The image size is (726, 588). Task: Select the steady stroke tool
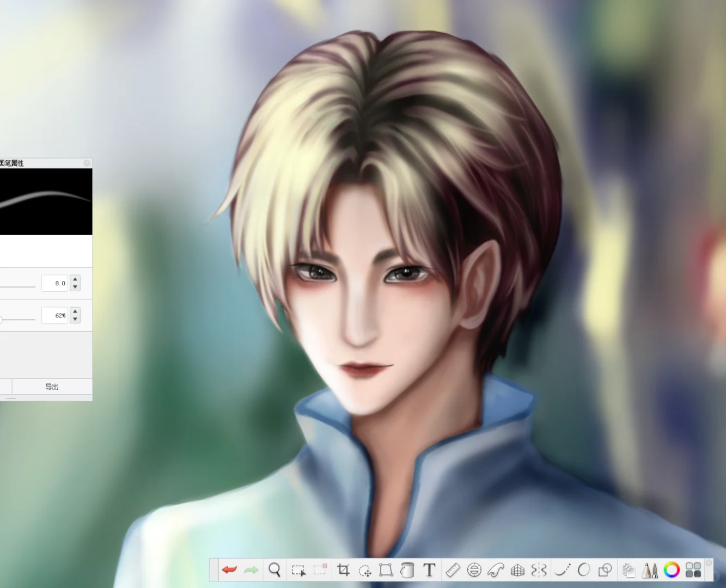pyautogui.click(x=562, y=570)
